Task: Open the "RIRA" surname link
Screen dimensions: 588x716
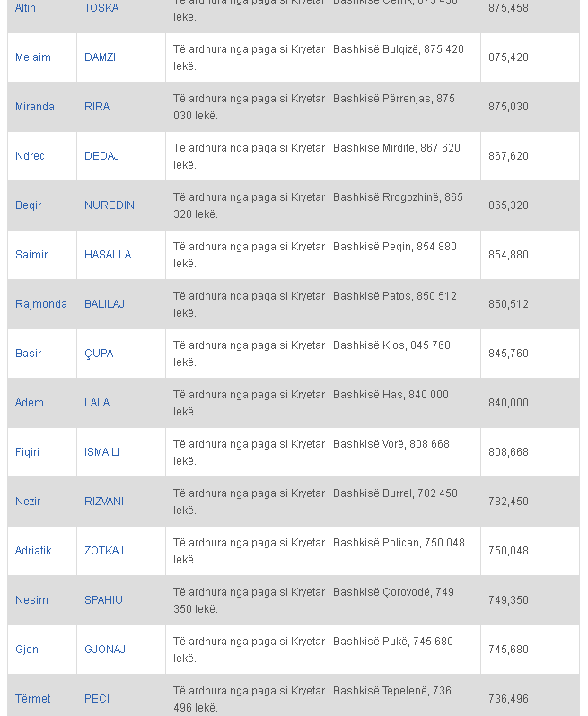Action: 97,107
